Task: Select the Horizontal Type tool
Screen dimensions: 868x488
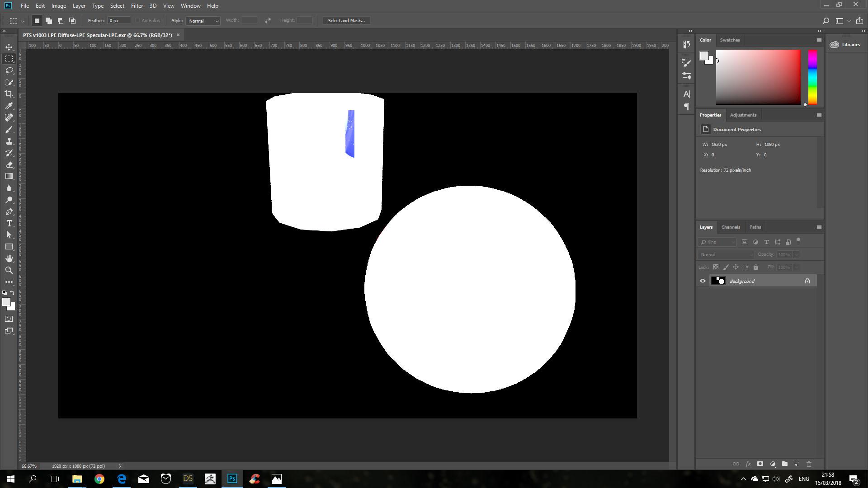Action: pyautogui.click(x=9, y=223)
